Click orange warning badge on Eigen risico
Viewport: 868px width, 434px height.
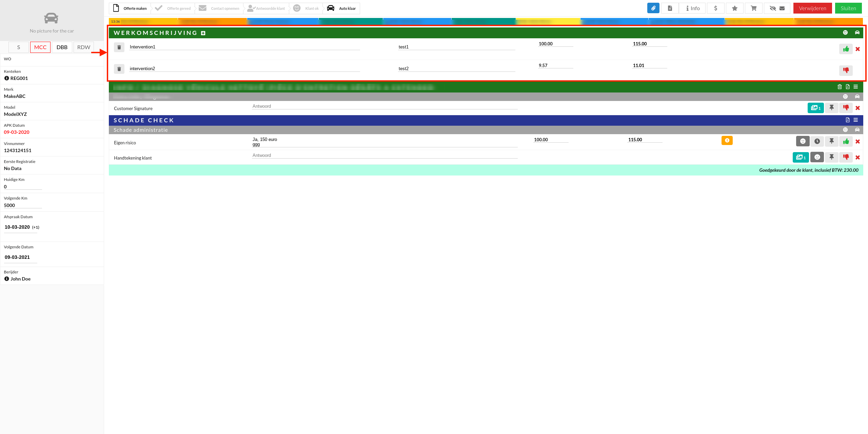coord(727,140)
